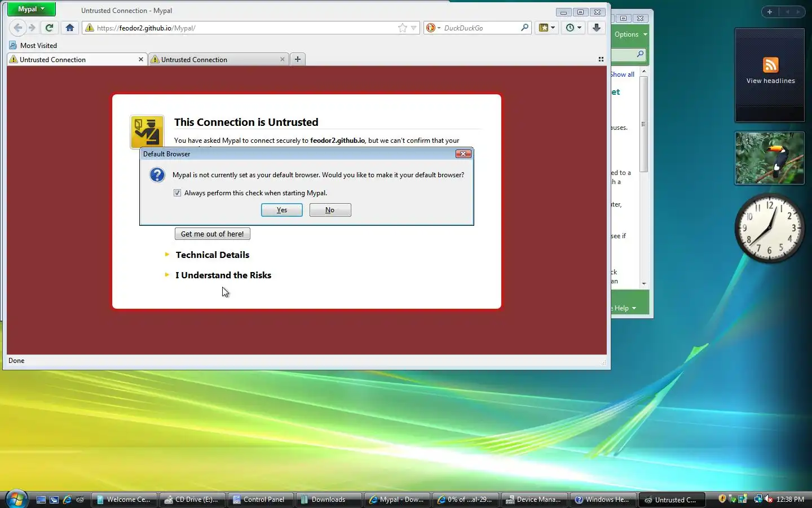This screenshot has width=812, height=508.
Task: Switch to 'Mypal - Dow...' taskbar button
Action: 397,500
